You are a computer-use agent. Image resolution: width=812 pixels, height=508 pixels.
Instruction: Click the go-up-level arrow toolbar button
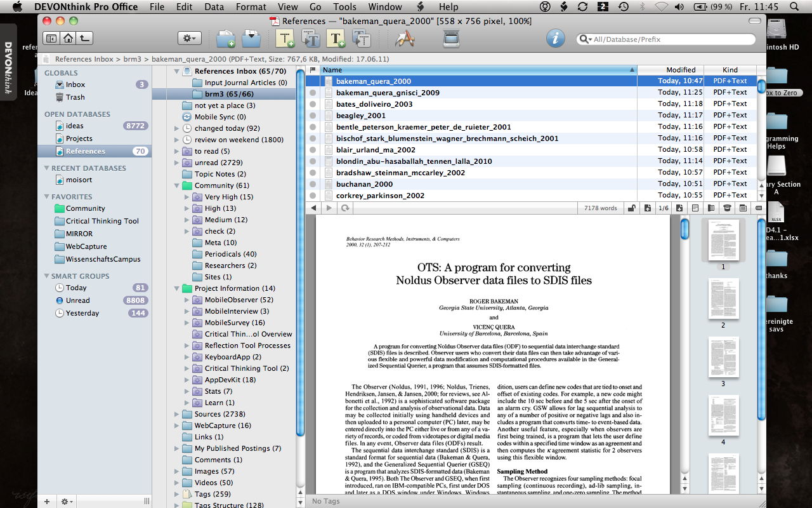84,39
